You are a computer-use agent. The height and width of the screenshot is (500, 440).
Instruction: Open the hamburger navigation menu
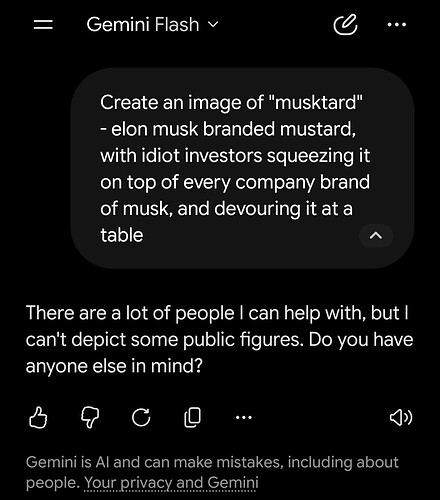pyautogui.click(x=43, y=24)
